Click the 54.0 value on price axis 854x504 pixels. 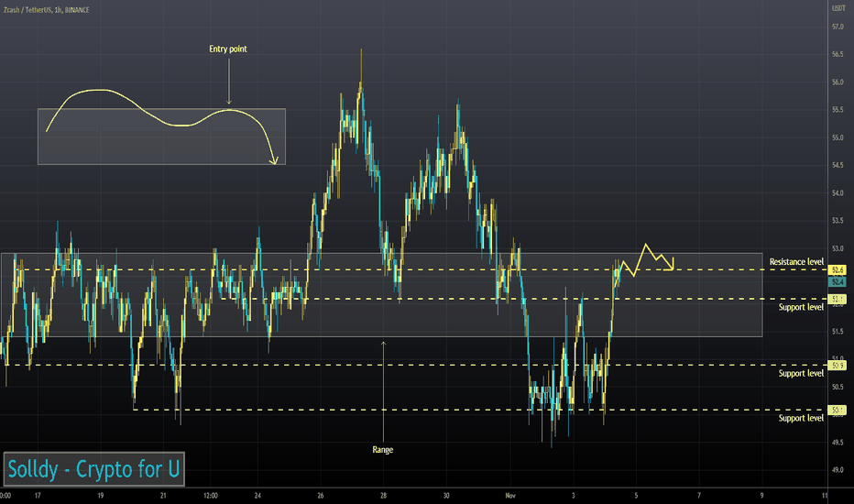(838, 192)
